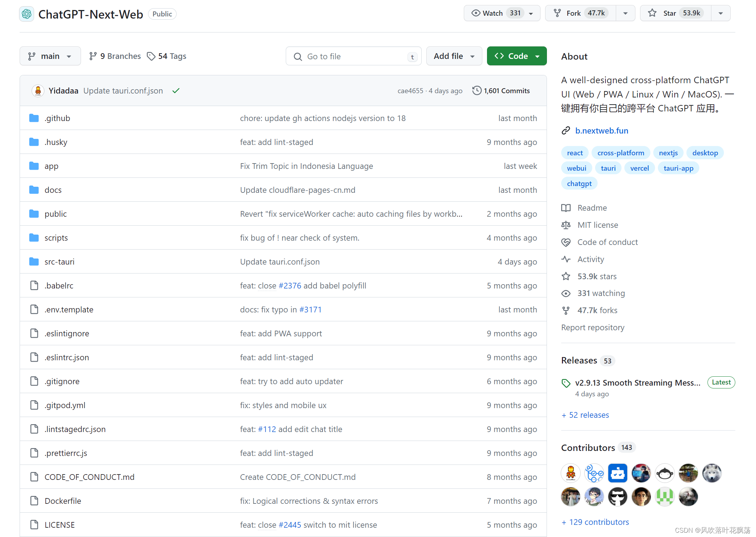Open commit history via clock icon
Viewport: 756px width, 537px height.
(477, 90)
